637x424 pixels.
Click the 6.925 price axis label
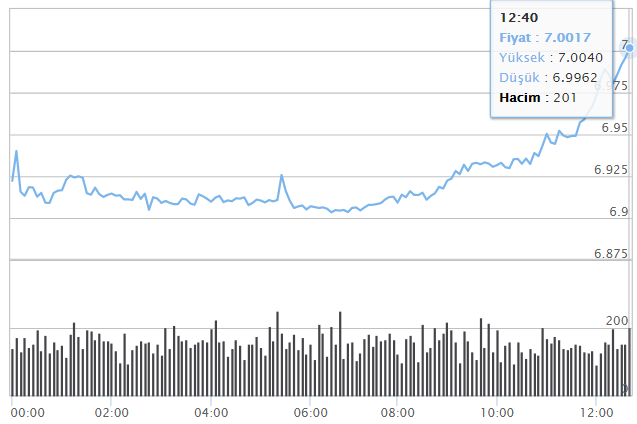pyautogui.click(x=610, y=170)
